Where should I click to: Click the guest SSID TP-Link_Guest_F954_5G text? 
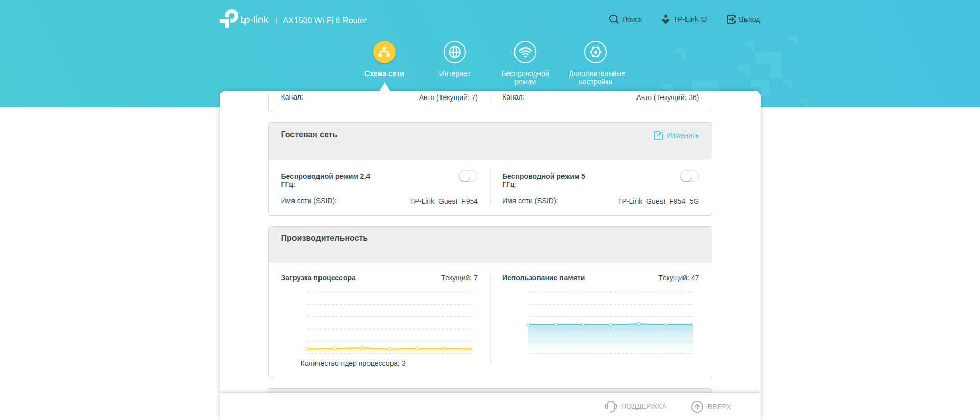(x=658, y=201)
